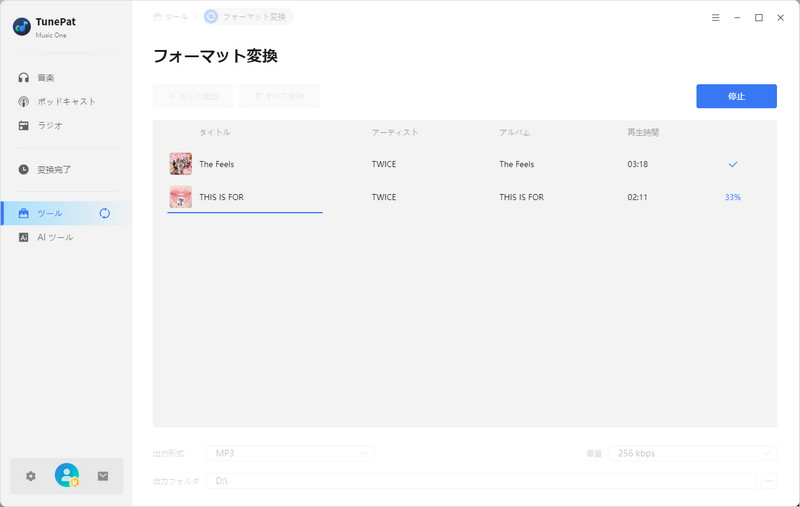Click the radio icon beside ラジオ
This screenshot has width=800, height=507.
pyautogui.click(x=23, y=125)
